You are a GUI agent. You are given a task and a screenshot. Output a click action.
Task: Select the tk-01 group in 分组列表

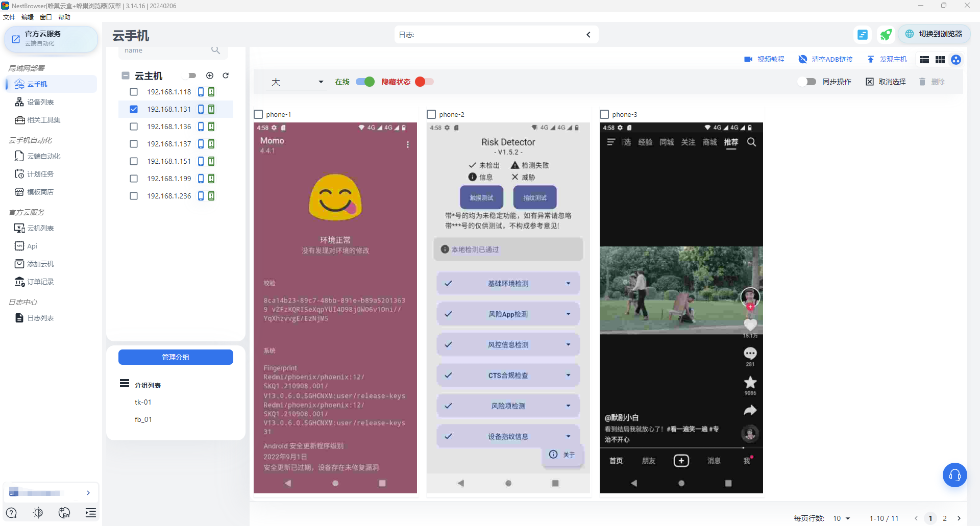click(x=143, y=402)
